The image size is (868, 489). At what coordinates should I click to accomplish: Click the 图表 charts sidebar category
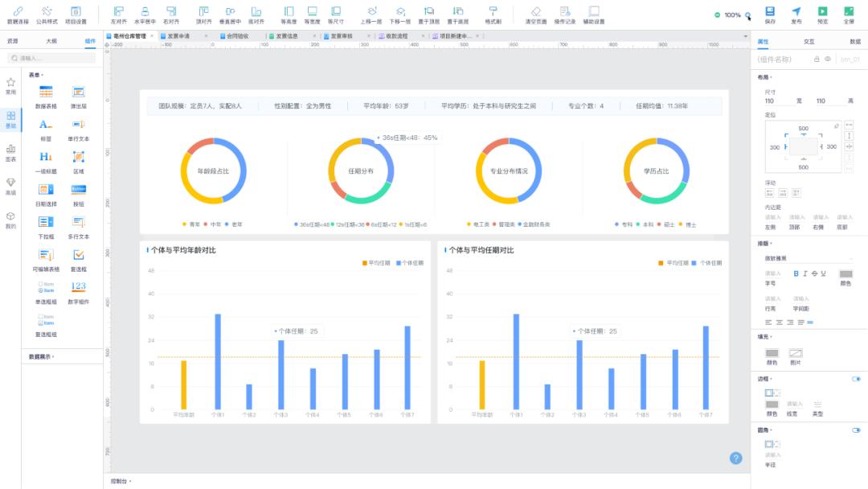coord(10,152)
